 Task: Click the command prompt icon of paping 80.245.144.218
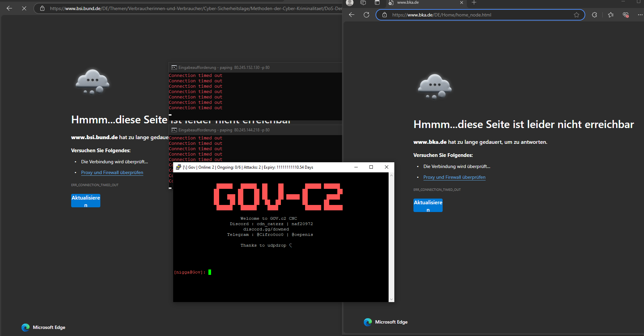coord(174,130)
